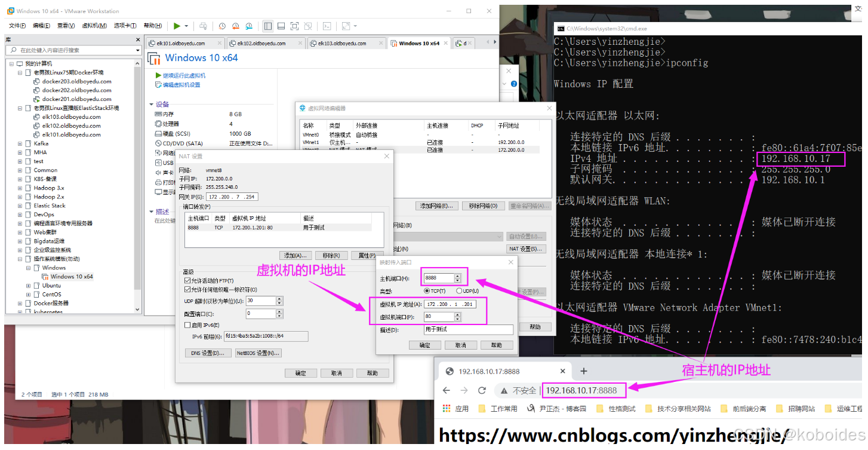Click the unity mode toolbar icon
Viewport: 868px width, 450px height.
(308, 26)
